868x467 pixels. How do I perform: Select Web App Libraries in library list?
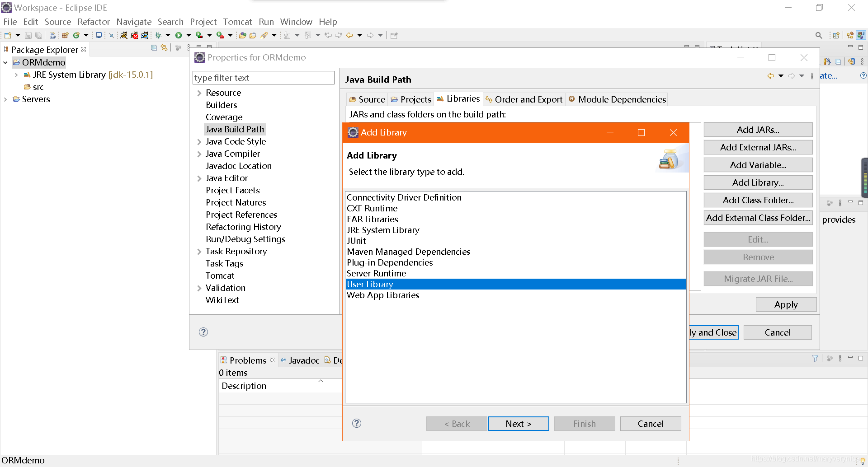[x=515, y=295]
